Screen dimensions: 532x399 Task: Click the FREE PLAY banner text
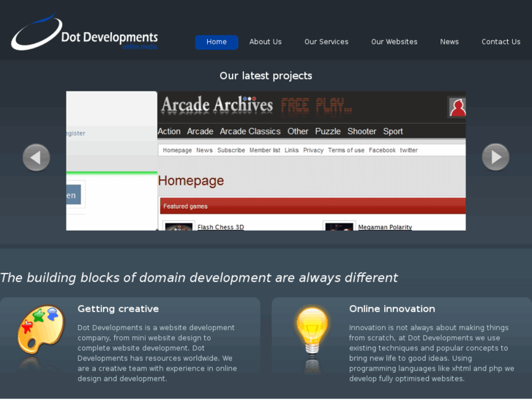tap(316, 105)
